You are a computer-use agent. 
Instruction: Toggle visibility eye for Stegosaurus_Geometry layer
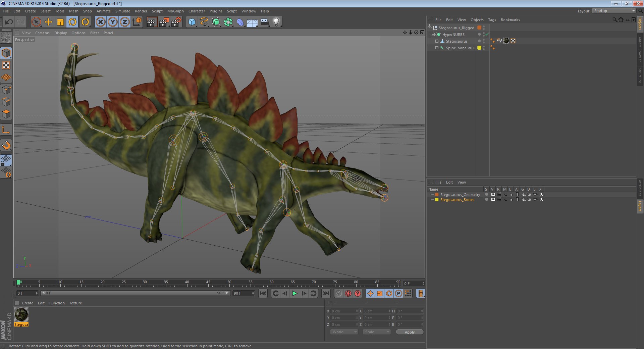pyautogui.click(x=493, y=195)
